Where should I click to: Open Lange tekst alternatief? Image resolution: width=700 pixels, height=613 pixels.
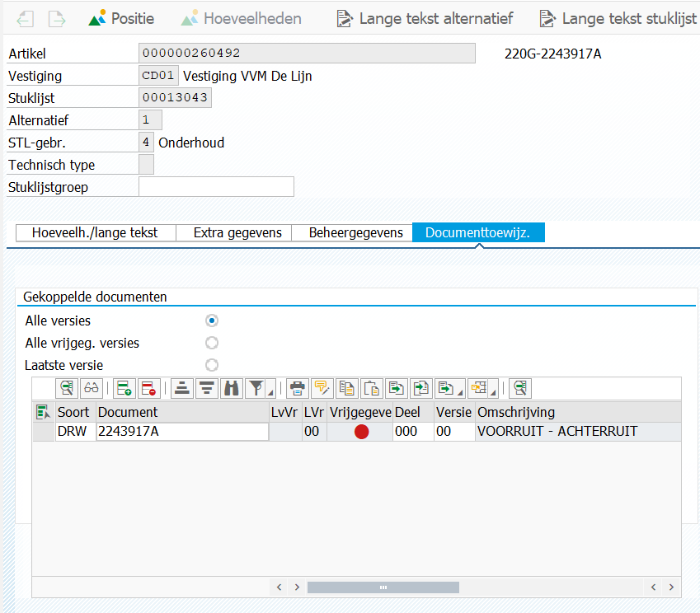425,19
